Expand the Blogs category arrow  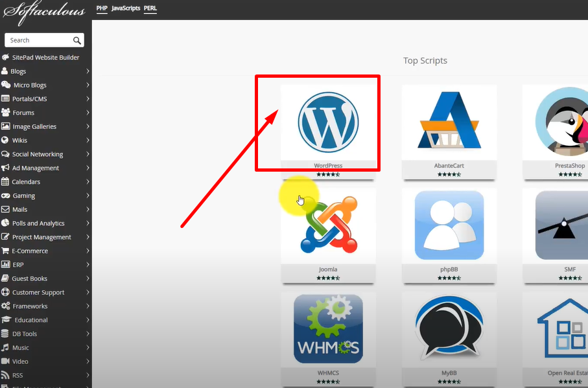point(88,71)
